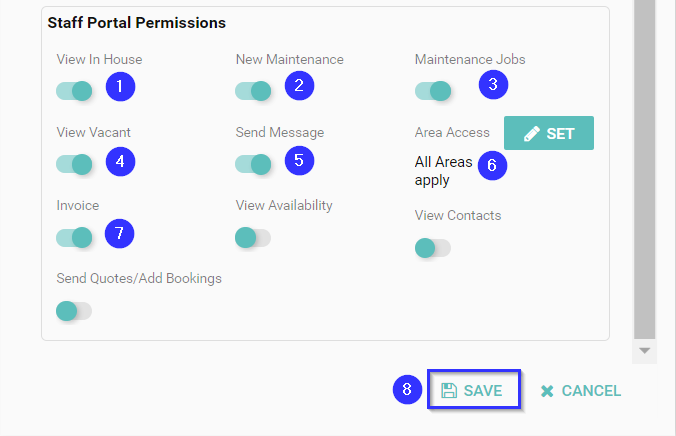
Task: Disable the View In House toggle
Action: click(74, 91)
